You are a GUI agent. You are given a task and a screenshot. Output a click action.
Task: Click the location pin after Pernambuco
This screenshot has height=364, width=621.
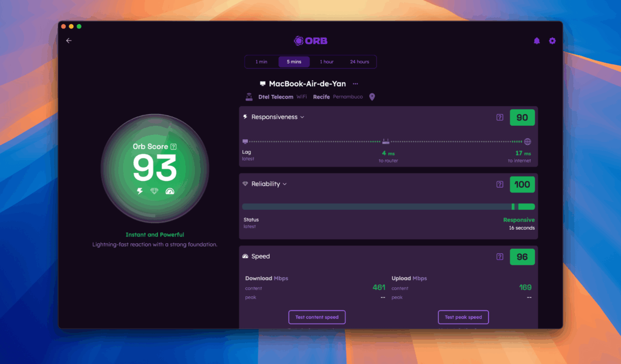tap(372, 97)
